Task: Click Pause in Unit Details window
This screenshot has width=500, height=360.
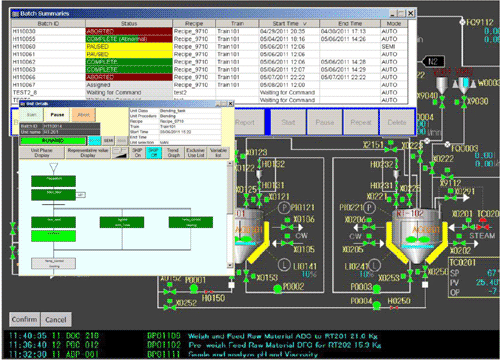Action: click(57, 115)
